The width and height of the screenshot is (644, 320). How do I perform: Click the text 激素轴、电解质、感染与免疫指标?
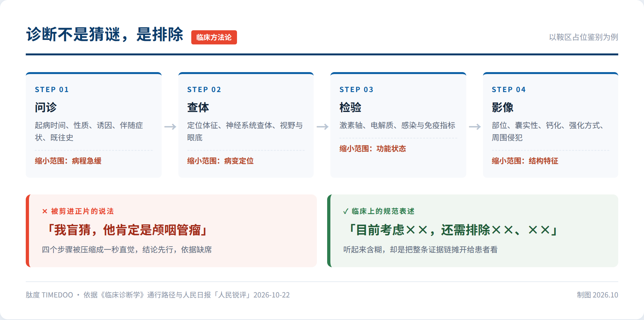point(397,125)
